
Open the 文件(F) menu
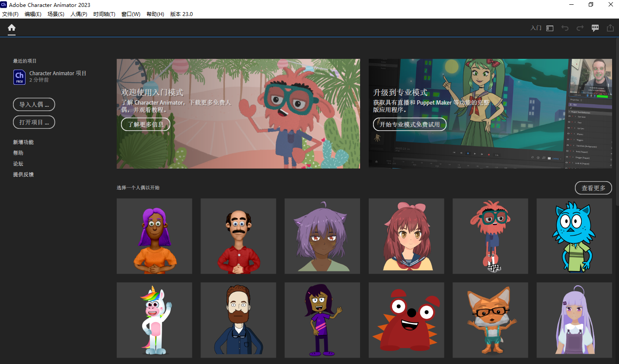click(x=10, y=14)
